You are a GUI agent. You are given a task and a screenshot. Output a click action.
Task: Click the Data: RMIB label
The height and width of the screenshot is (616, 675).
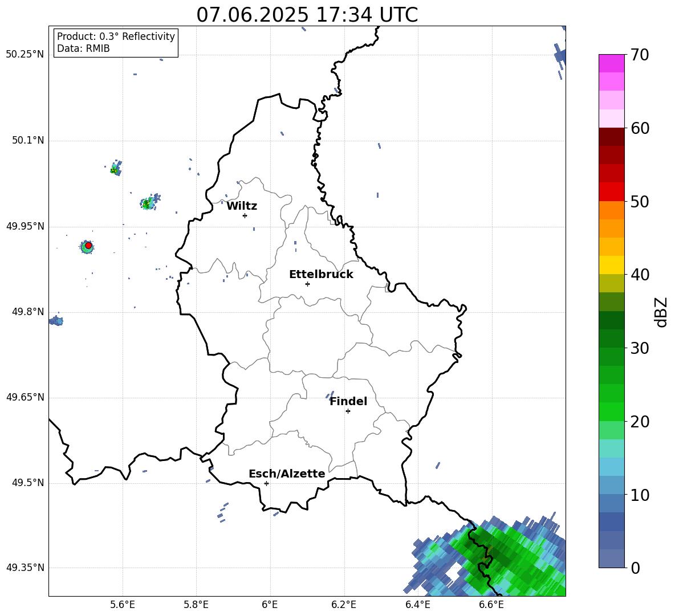[83, 48]
